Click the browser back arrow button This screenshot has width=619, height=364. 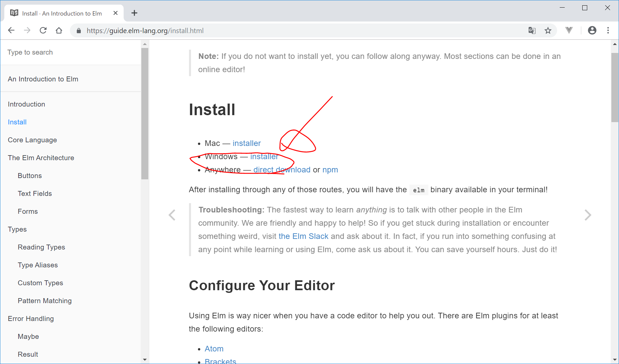click(11, 30)
